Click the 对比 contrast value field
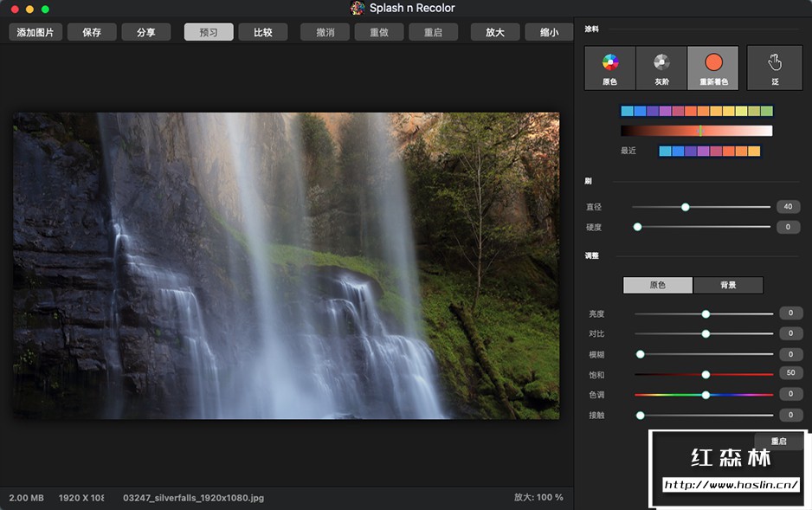812x510 pixels. point(790,332)
